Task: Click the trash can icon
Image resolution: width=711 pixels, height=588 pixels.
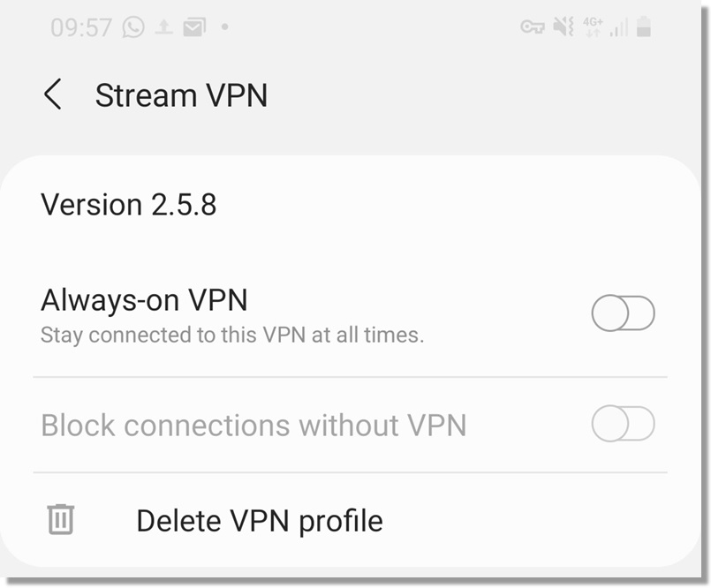Action: tap(60, 519)
